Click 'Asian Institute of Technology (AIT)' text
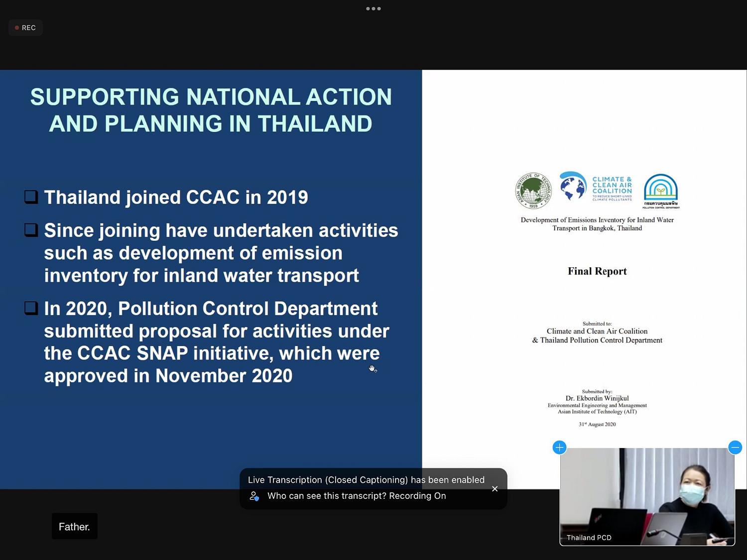Viewport: 747px width, 560px height. [x=597, y=412]
